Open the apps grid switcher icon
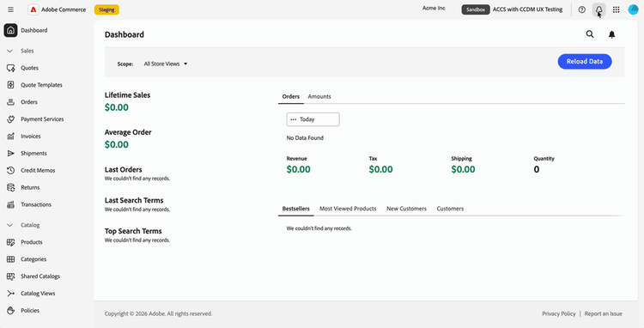 click(616, 9)
